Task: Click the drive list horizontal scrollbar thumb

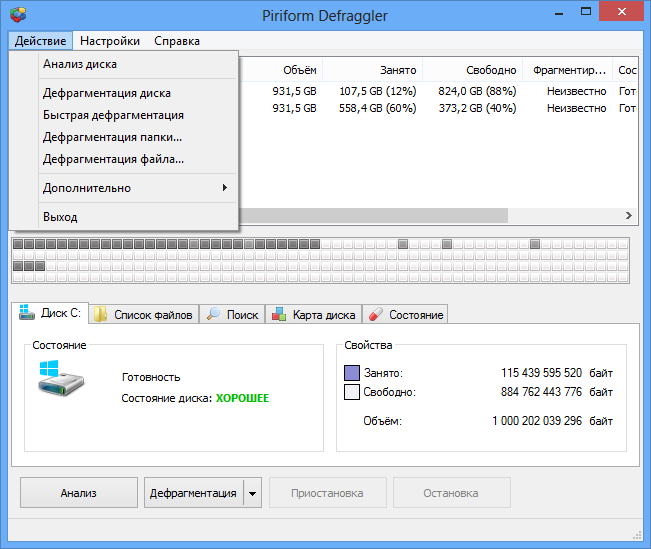Action: [374, 216]
